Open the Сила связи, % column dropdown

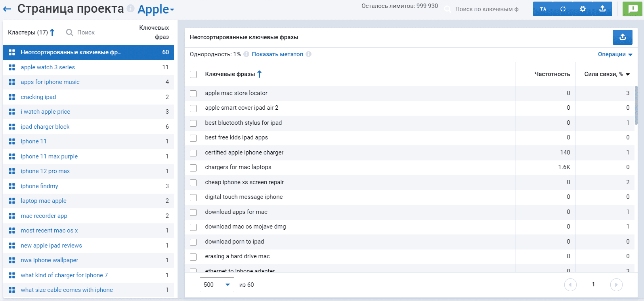(628, 74)
